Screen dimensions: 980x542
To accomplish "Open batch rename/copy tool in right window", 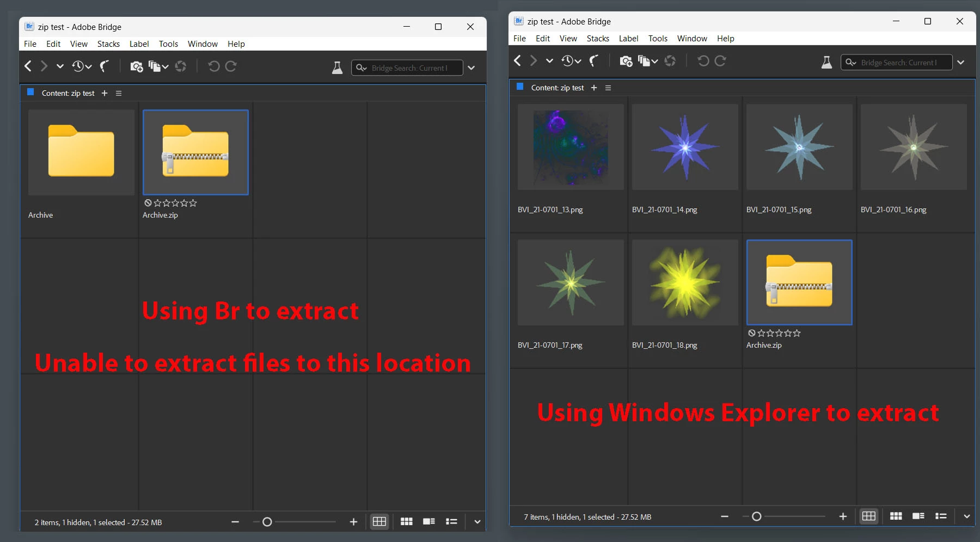I will pos(648,61).
